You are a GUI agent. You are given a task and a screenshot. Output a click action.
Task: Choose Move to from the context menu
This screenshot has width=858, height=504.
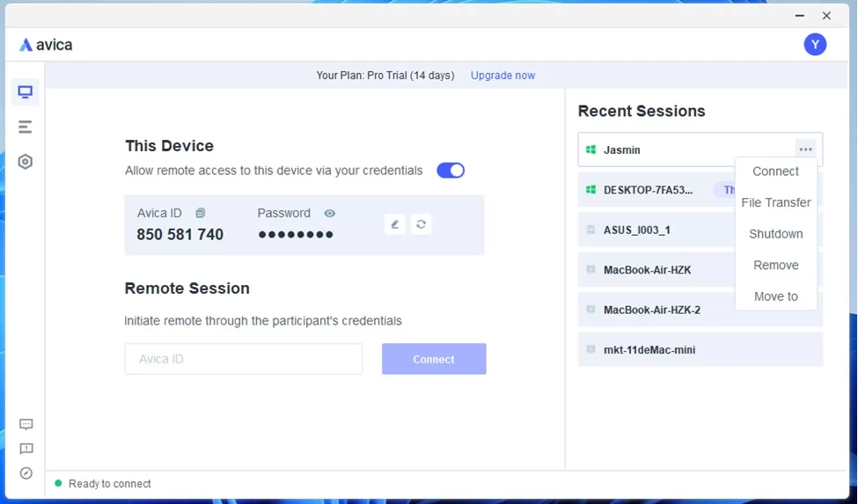775,296
